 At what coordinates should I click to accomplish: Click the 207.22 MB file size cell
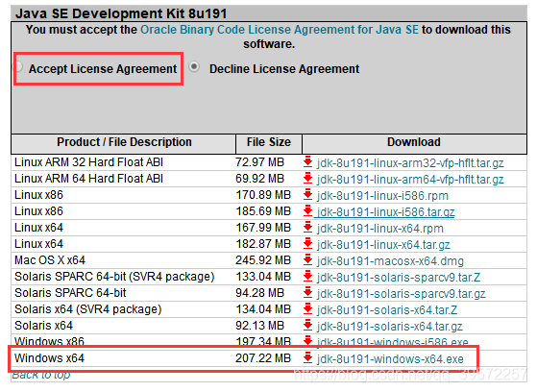click(263, 358)
